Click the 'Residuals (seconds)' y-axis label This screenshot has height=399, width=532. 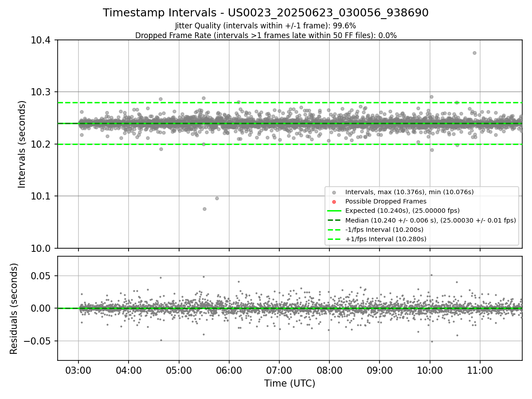pos(14,309)
